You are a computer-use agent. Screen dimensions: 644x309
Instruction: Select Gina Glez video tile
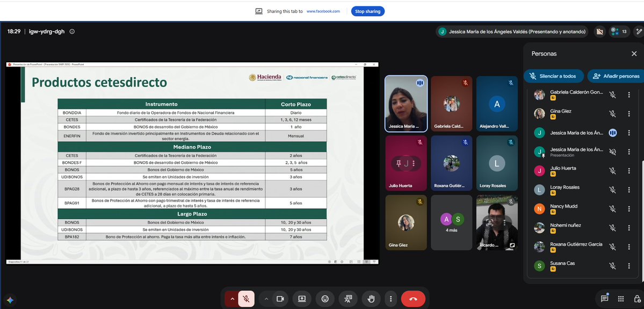pyautogui.click(x=406, y=222)
